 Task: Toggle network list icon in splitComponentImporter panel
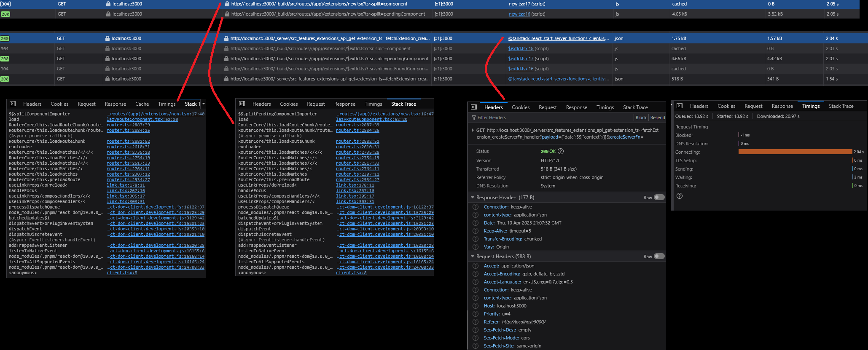(x=13, y=104)
